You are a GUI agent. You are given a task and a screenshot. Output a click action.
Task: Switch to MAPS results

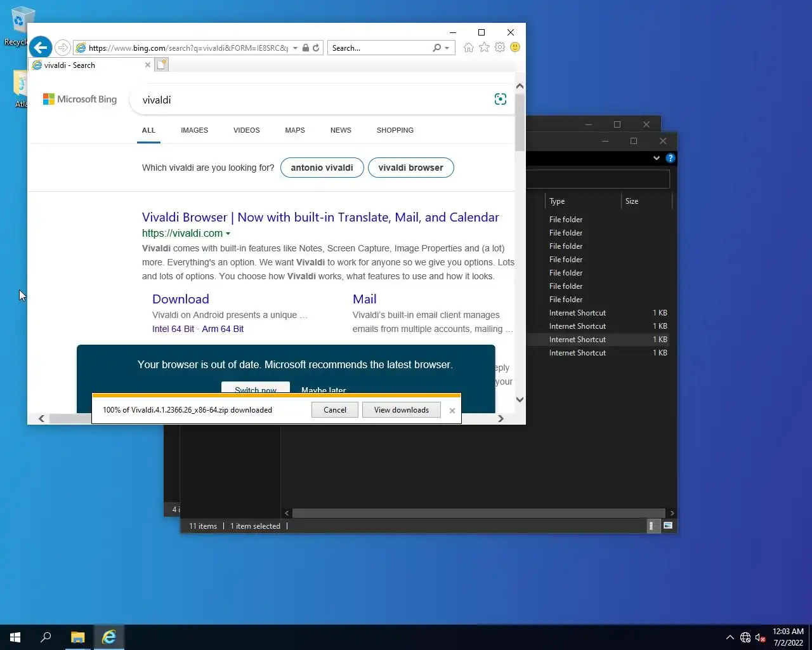point(295,130)
